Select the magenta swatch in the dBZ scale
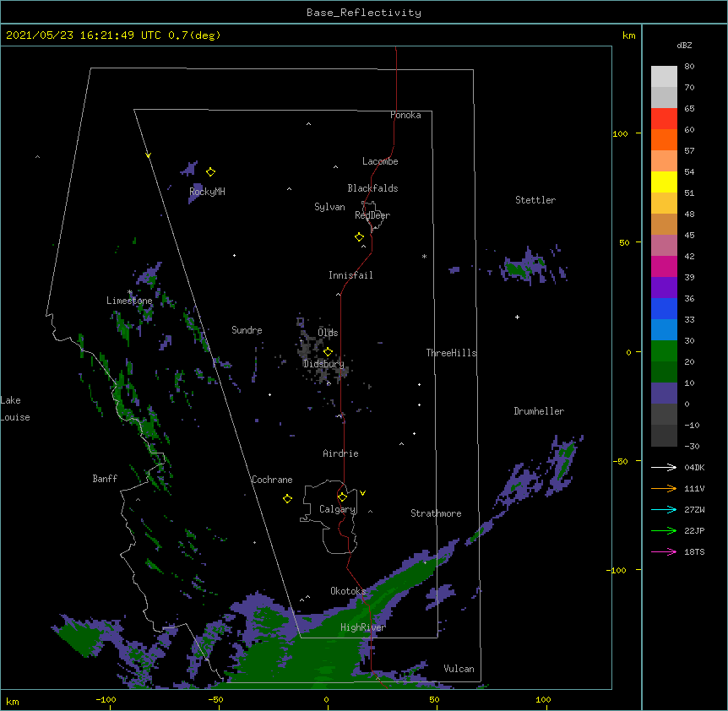Screen dimensions: 728x711 click(664, 266)
